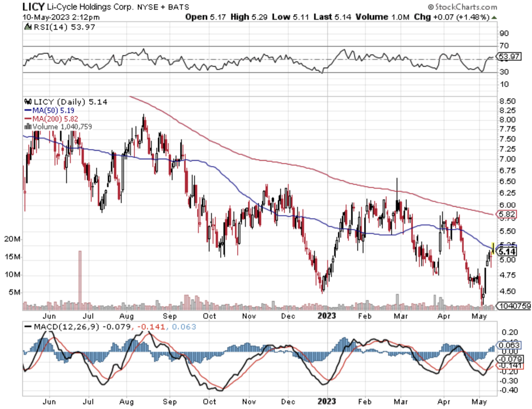Click the boxed 5.14 current price tag
The image size is (532, 409).
(x=507, y=252)
